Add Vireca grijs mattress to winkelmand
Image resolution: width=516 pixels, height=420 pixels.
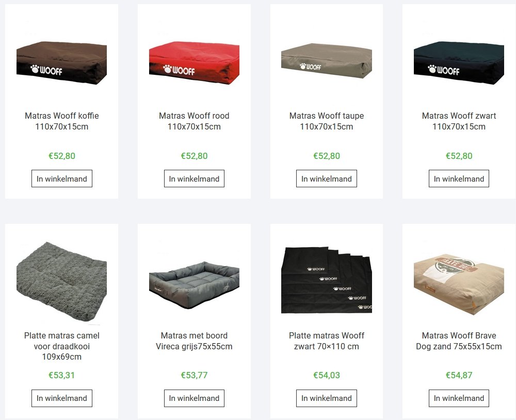pos(194,398)
